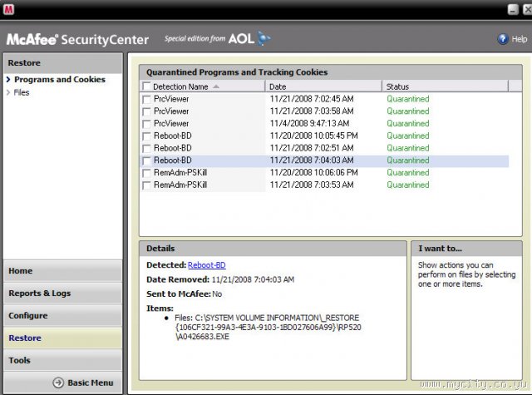Check the PrcViewer 7:03:58 AM row checkbox

[x=146, y=111]
